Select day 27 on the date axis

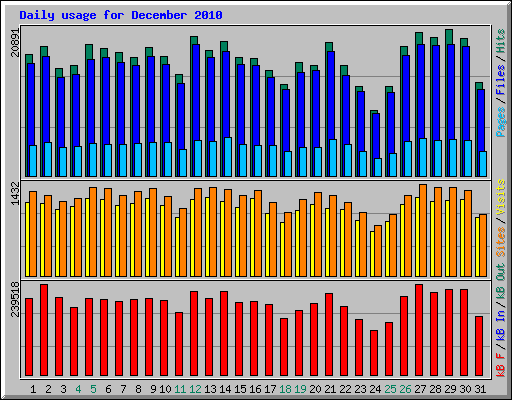(420, 389)
